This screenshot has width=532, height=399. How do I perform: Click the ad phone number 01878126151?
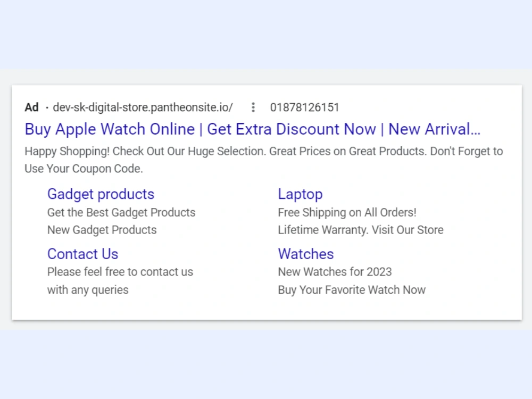[304, 107]
